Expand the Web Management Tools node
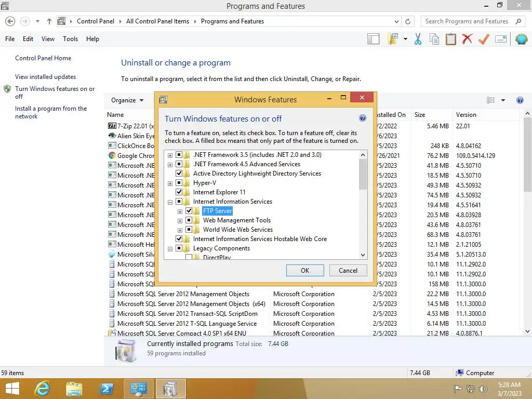This screenshot has height=399, width=532. tap(180, 221)
